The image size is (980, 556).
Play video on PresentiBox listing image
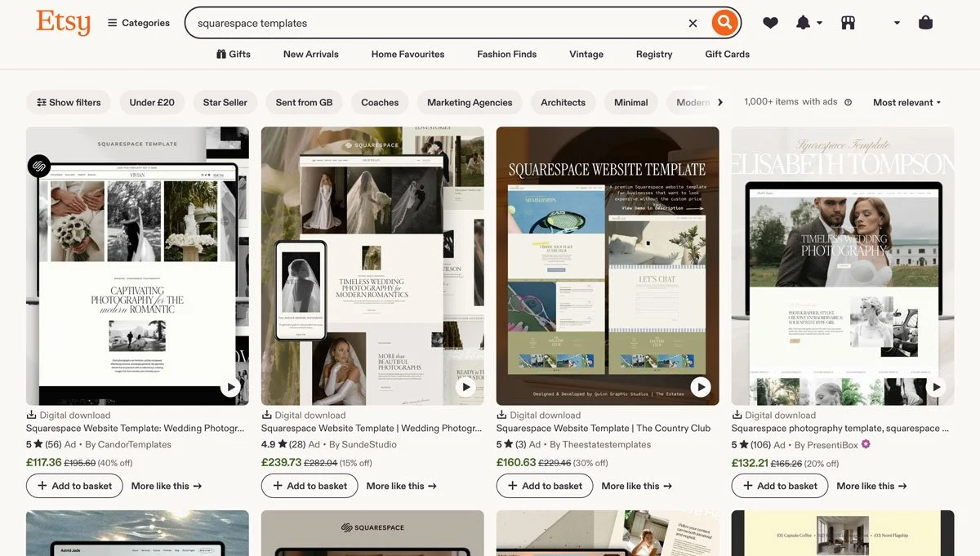point(935,387)
